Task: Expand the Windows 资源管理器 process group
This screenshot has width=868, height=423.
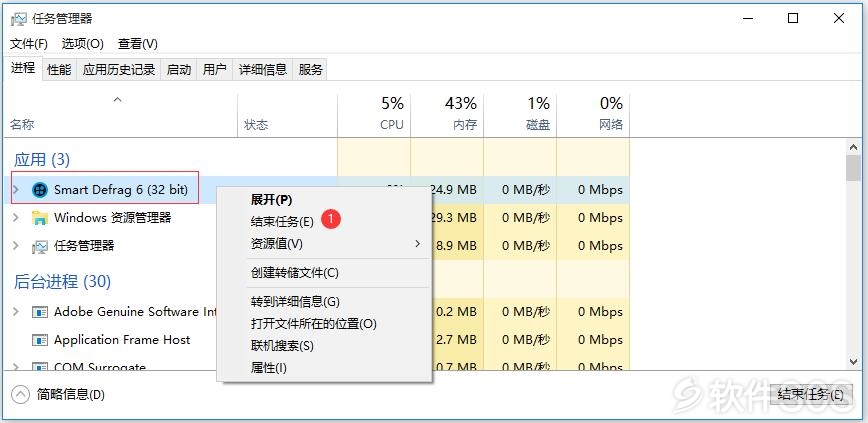Action: [x=16, y=218]
